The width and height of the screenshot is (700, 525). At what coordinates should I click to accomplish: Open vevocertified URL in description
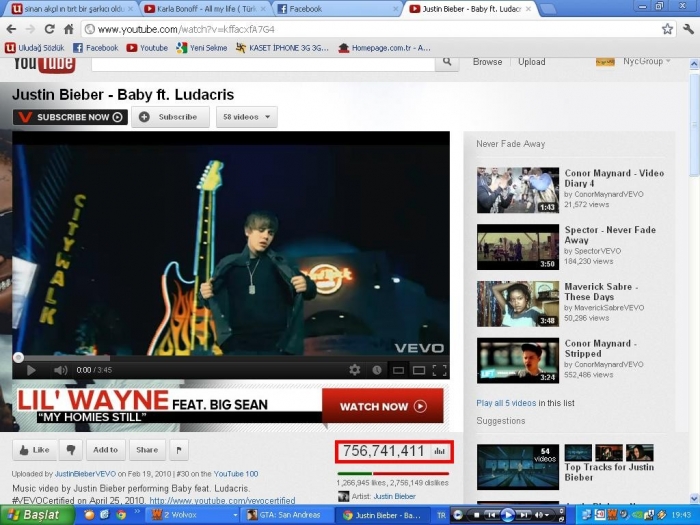[x=222, y=500]
